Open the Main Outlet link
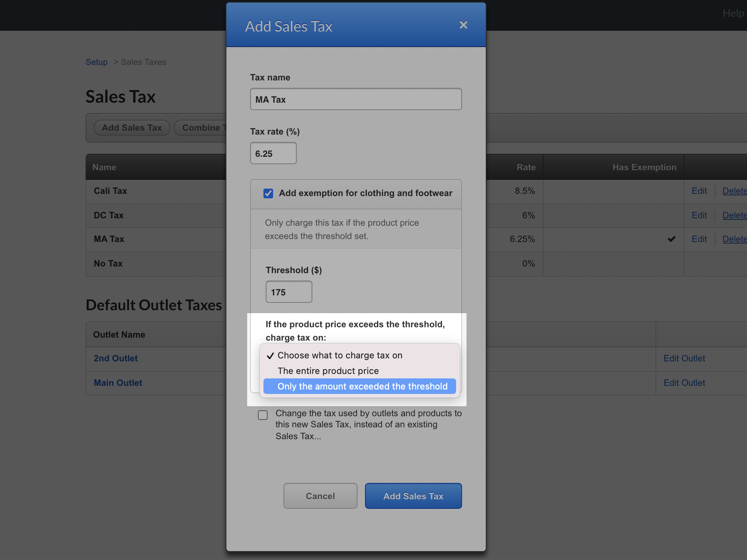The image size is (747, 560). [118, 383]
